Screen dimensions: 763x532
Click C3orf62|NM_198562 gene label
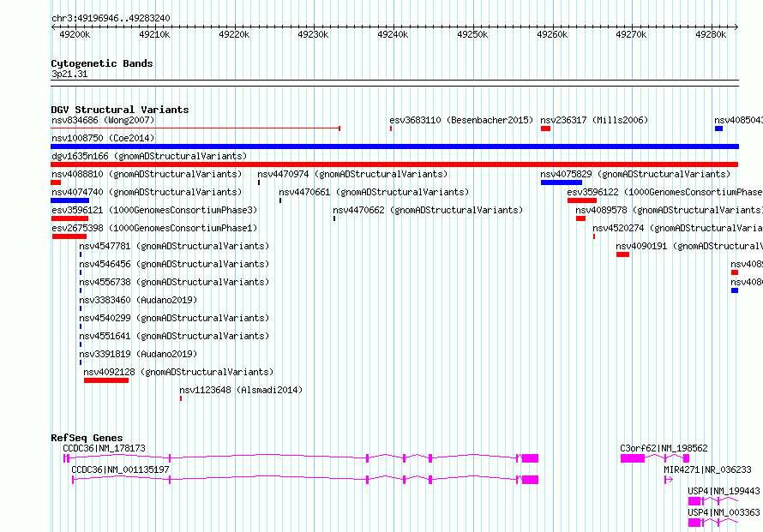tap(664, 448)
